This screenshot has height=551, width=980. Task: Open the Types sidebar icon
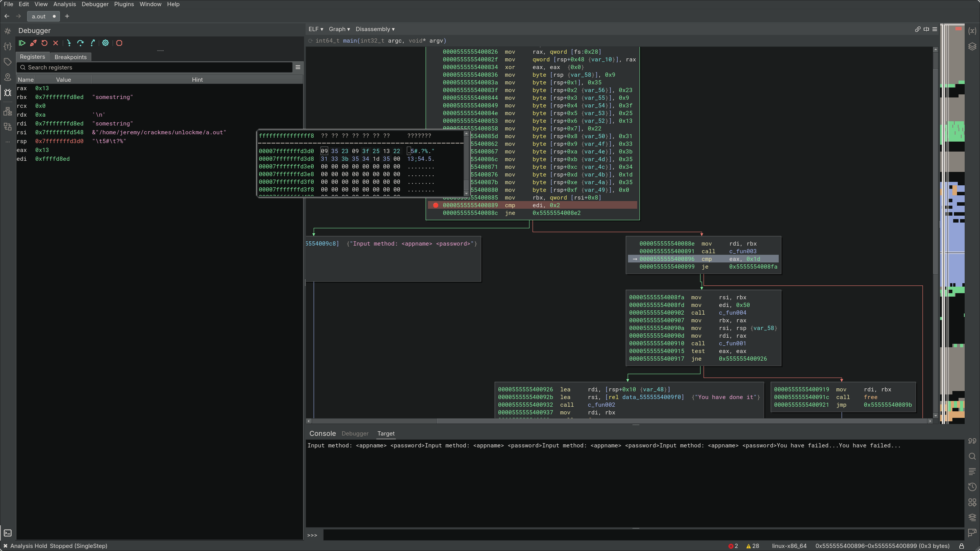(x=8, y=46)
